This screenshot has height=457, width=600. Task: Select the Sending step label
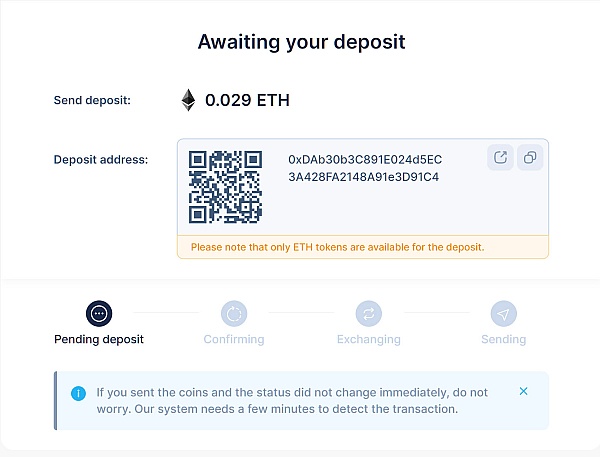[504, 339]
